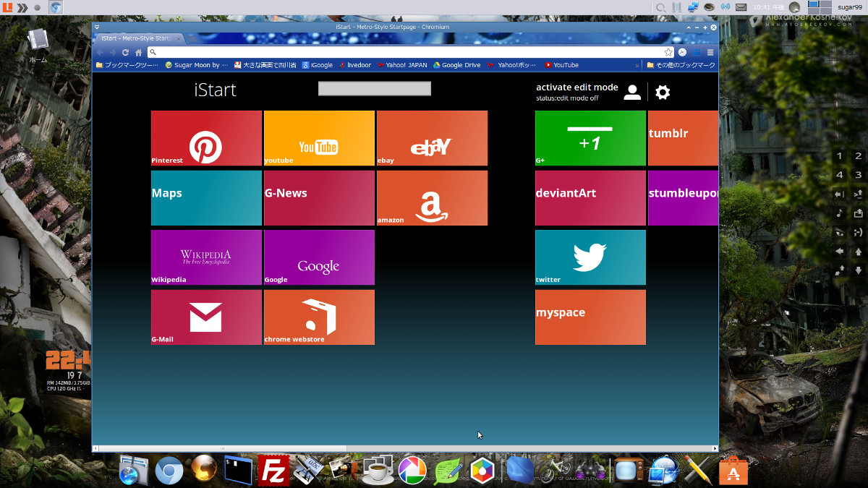
Task: Open the YouTube bookmark
Action: [561, 65]
